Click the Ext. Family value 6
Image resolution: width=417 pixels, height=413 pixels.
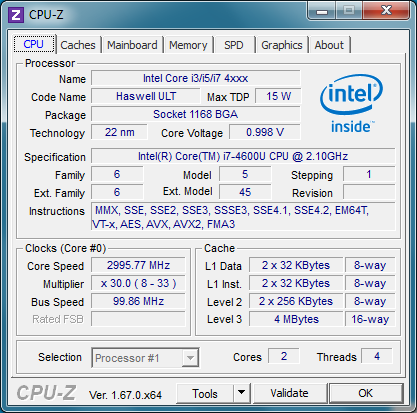[x=117, y=192]
